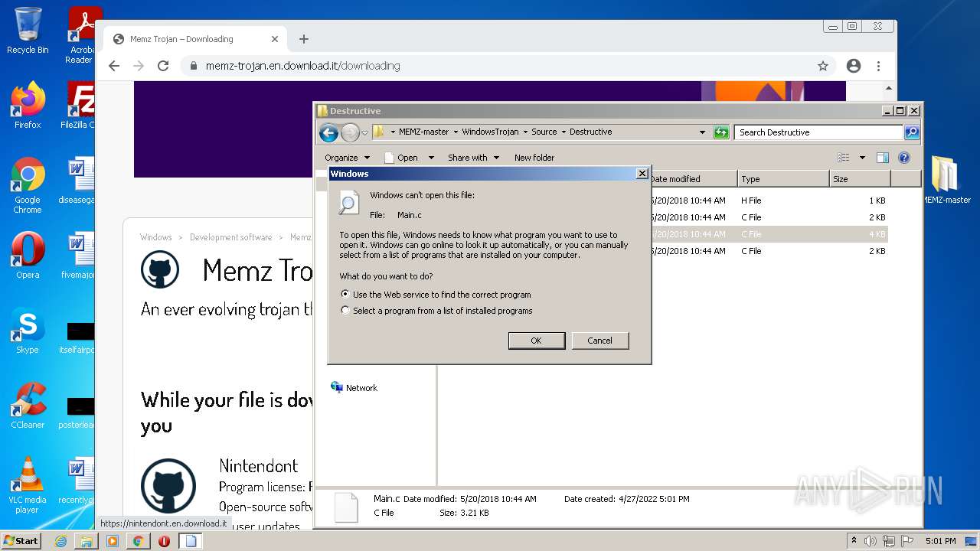Expand the Source breadcrumb arrow

563,132
